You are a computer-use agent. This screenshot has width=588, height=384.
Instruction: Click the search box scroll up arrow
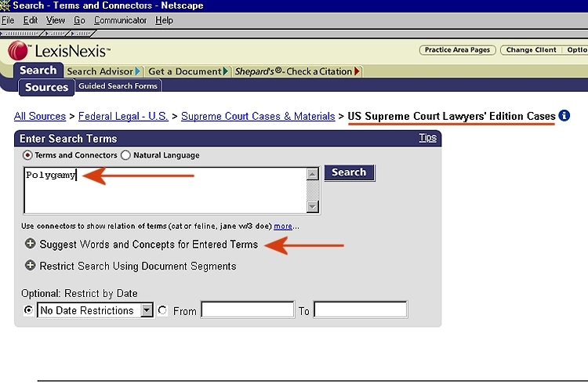pyautogui.click(x=312, y=174)
